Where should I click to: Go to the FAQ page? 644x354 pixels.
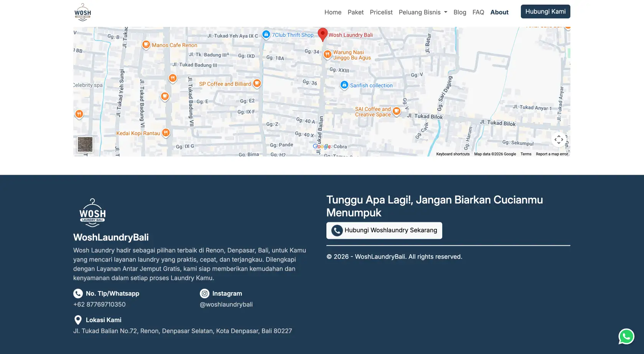478,12
